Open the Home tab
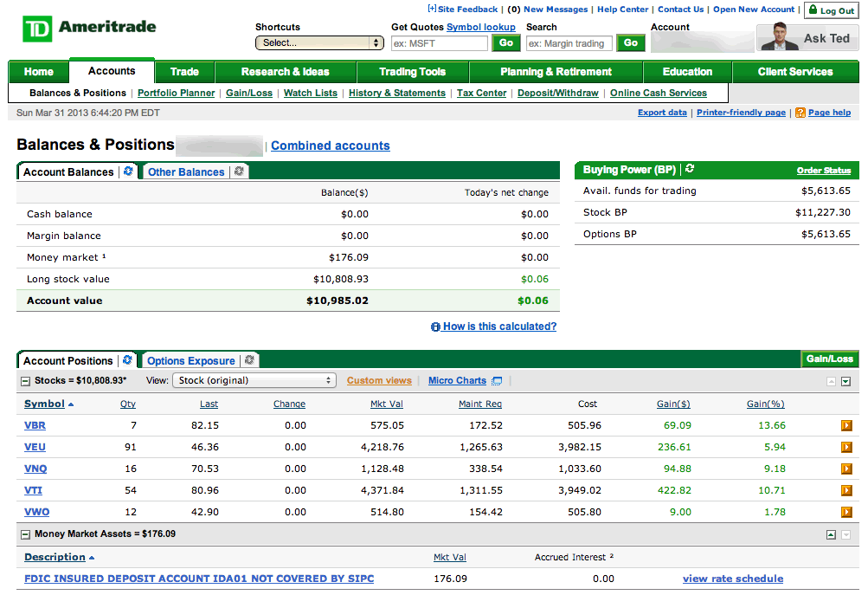The image size is (868, 595). pos(39,72)
